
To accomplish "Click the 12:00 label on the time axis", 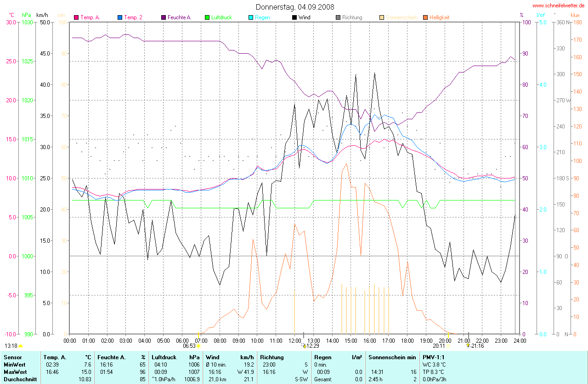I will 294,340.
